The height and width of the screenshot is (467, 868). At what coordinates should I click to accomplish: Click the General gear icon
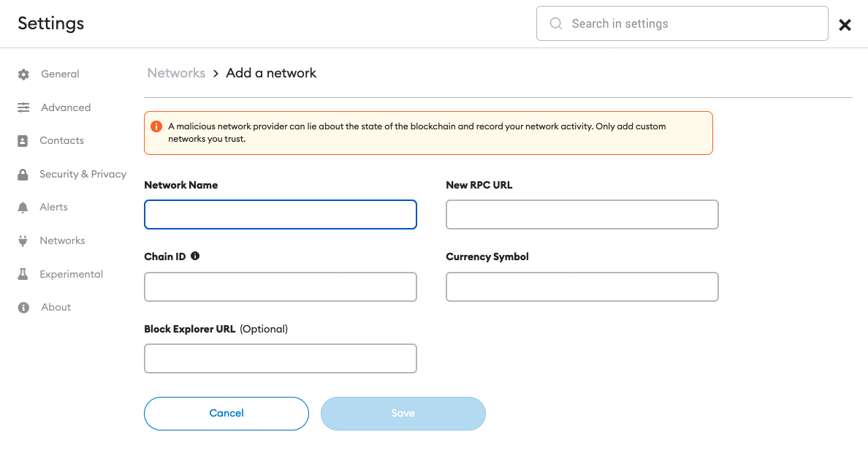23,75
